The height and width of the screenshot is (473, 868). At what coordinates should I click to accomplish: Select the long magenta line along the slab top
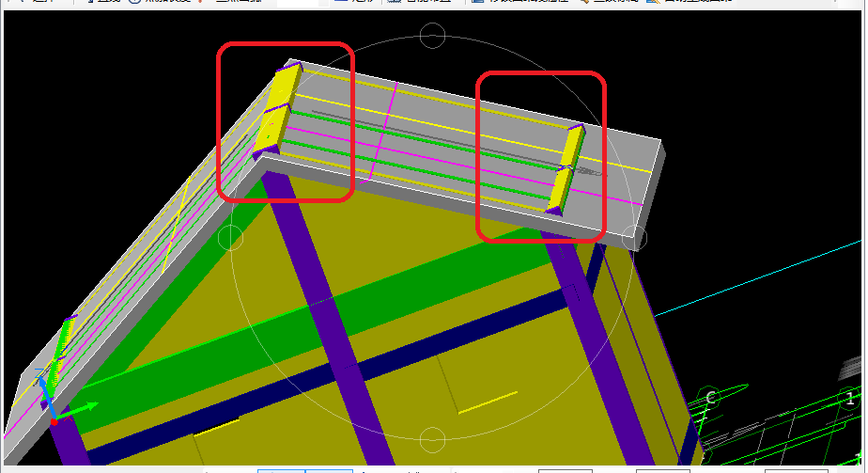[462, 166]
